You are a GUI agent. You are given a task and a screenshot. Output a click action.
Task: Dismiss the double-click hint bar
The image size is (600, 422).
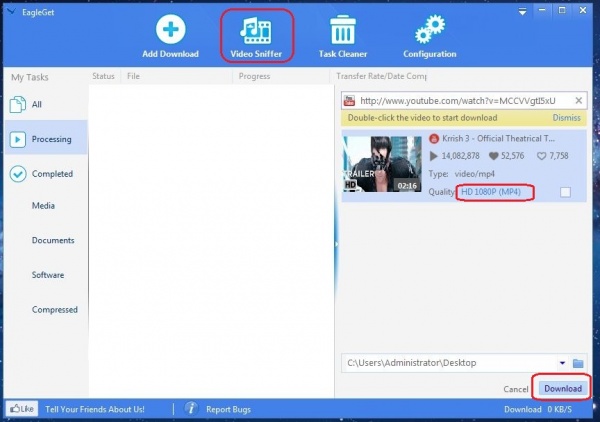coord(566,118)
